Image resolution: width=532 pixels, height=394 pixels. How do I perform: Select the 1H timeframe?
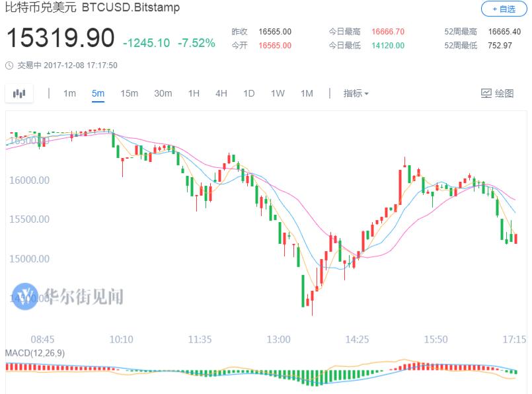click(194, 94)
